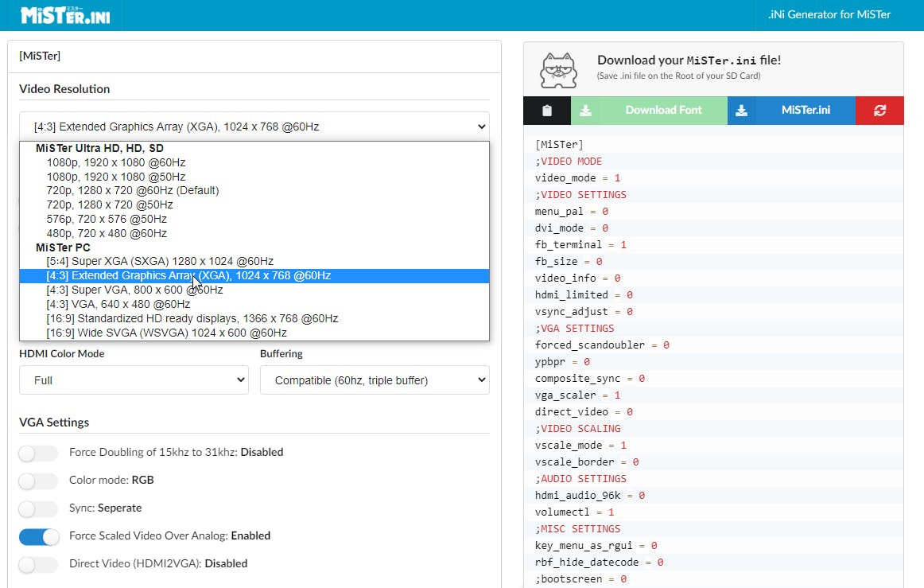Click the hdmi_audio_96k = 0 line
This screenshot has width=924, height=588.
click(x=713, y=496)
